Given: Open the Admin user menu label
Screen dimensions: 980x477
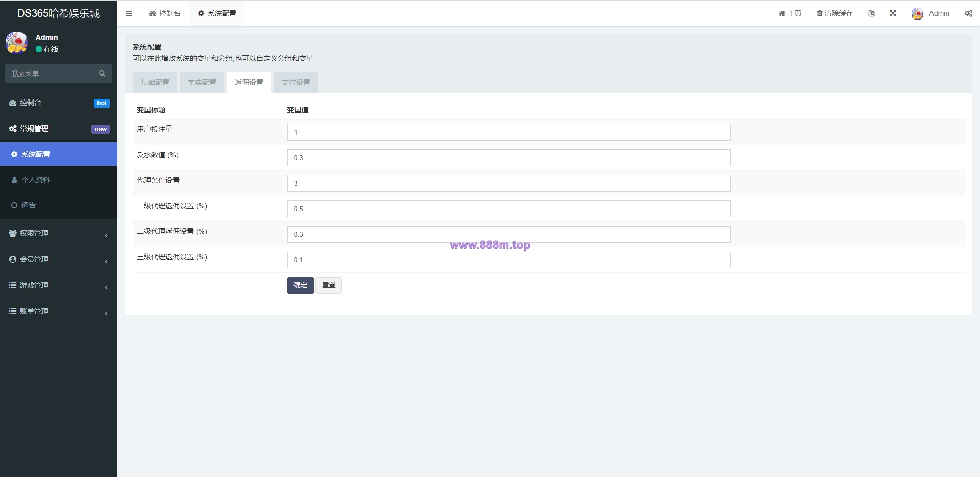Looking at the screenshot, I should tap(939, 13).
